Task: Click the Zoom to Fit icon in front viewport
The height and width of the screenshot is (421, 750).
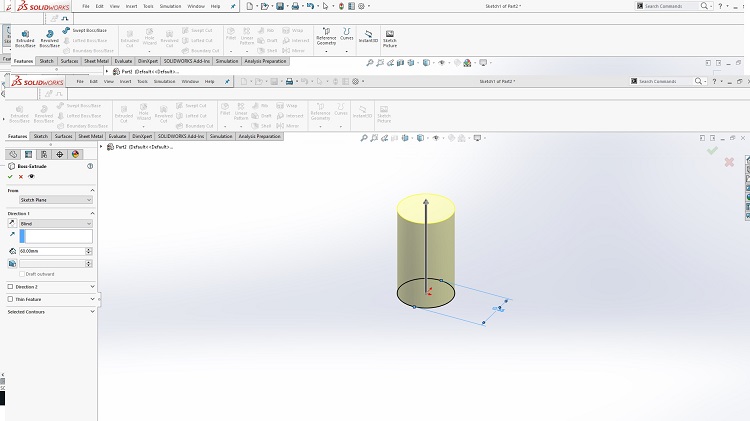Action: point(364,138)
